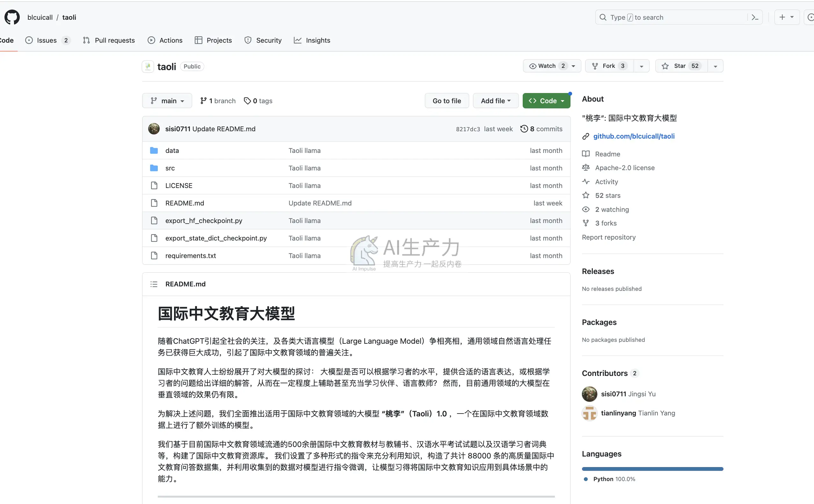Viewport: 814px width, 504px height.
Task: Click the Go to file button
Action: 447,101
